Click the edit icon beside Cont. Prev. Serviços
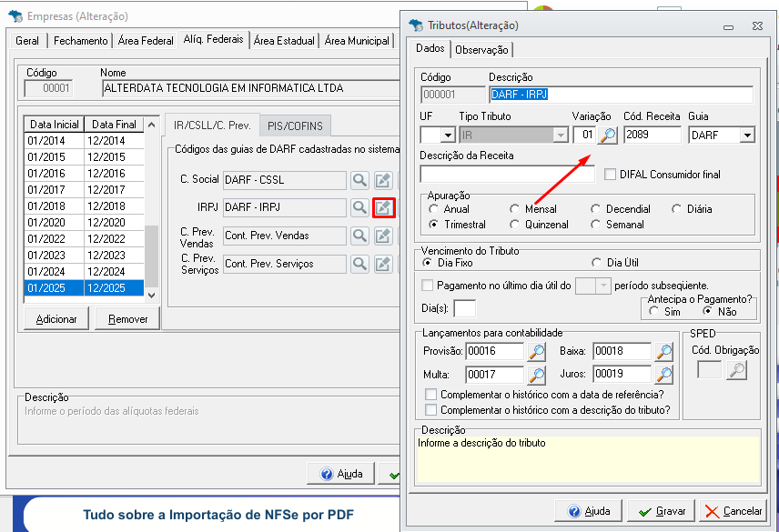The image size is (779, 532). click(383, 264)
